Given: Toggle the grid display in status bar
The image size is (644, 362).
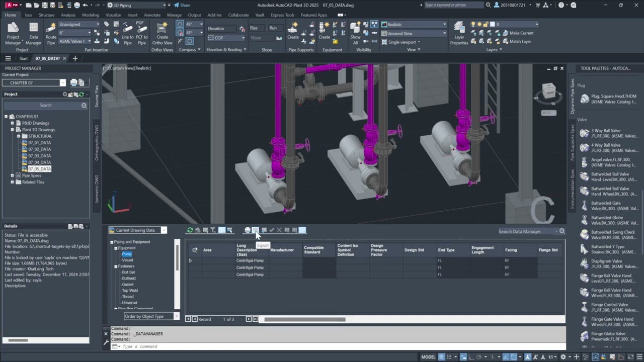Looking at the screenshot, I should [x=442, y=357].
